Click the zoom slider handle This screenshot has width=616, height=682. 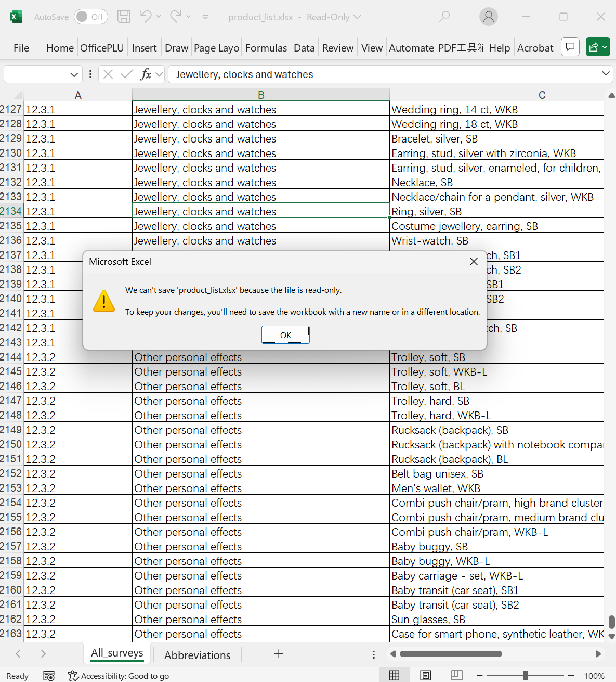[x=526, y=675]
